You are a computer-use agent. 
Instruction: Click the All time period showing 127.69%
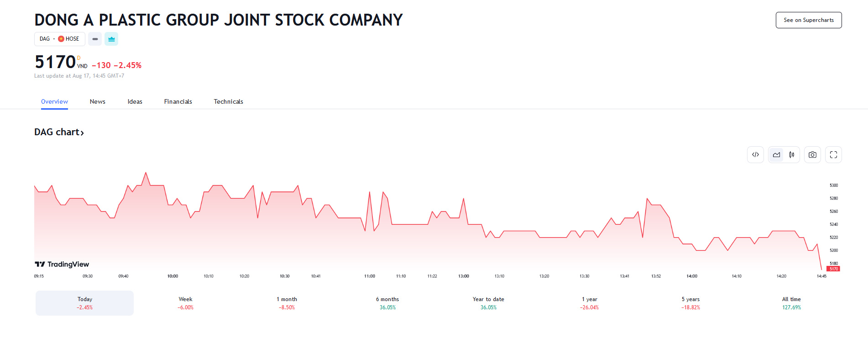point(791,302)
